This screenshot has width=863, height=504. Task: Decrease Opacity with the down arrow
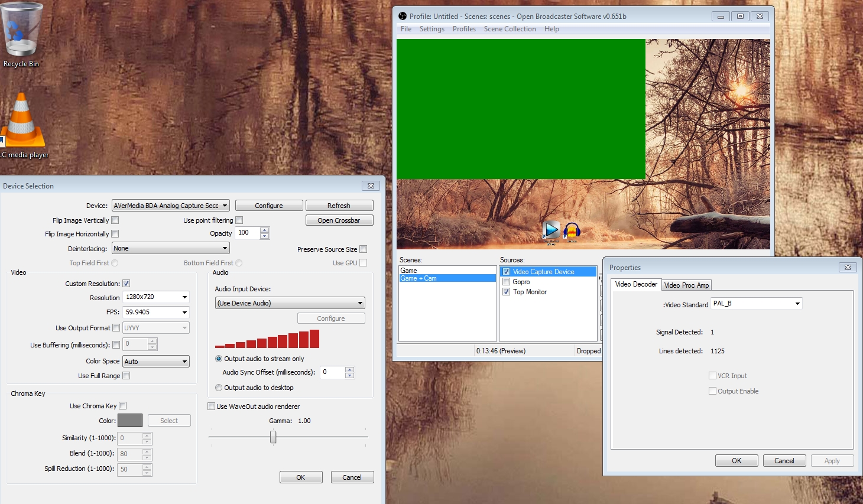click(x=265, y=236)
